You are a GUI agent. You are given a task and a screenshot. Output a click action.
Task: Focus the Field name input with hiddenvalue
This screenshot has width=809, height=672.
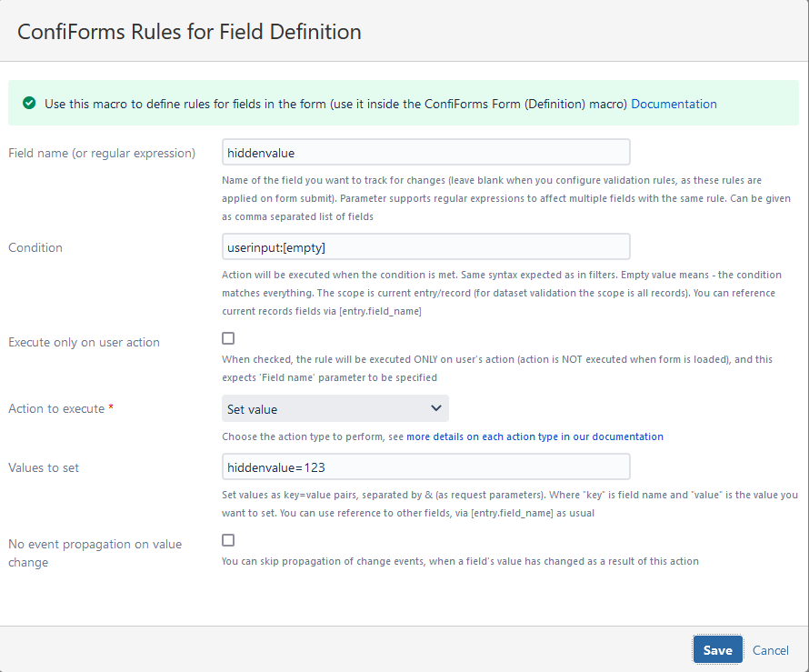pyautogui.click(x=426, y=152)
